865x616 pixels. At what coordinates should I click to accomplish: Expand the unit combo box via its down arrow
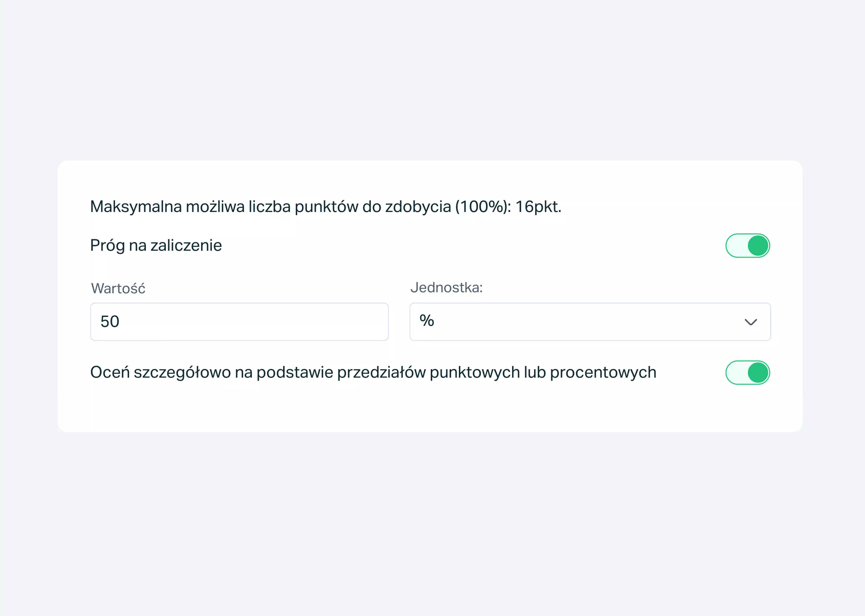750,322
